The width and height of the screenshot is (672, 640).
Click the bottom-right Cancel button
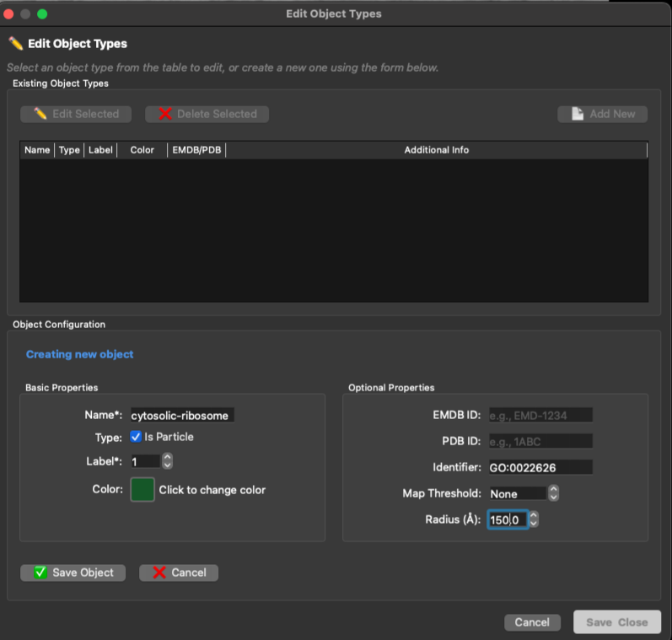[x=532, y=622]
